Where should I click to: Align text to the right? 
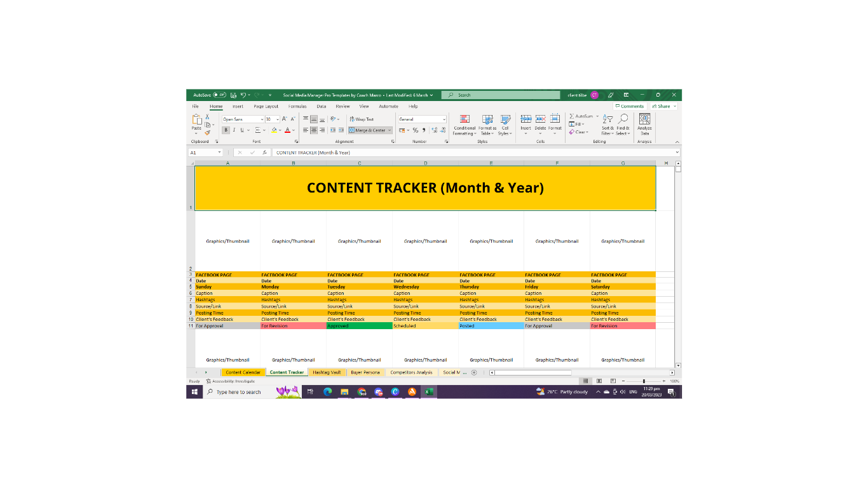(322, 130)
